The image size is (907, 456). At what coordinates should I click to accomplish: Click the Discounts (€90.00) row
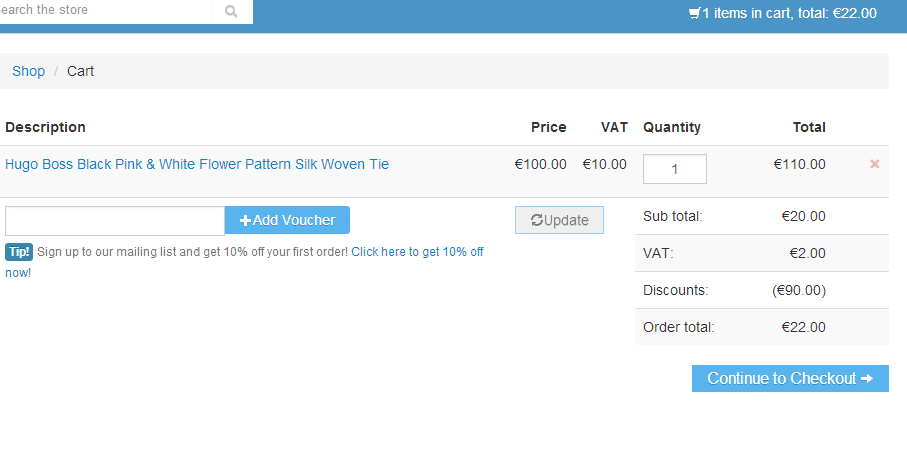(761, 290)
